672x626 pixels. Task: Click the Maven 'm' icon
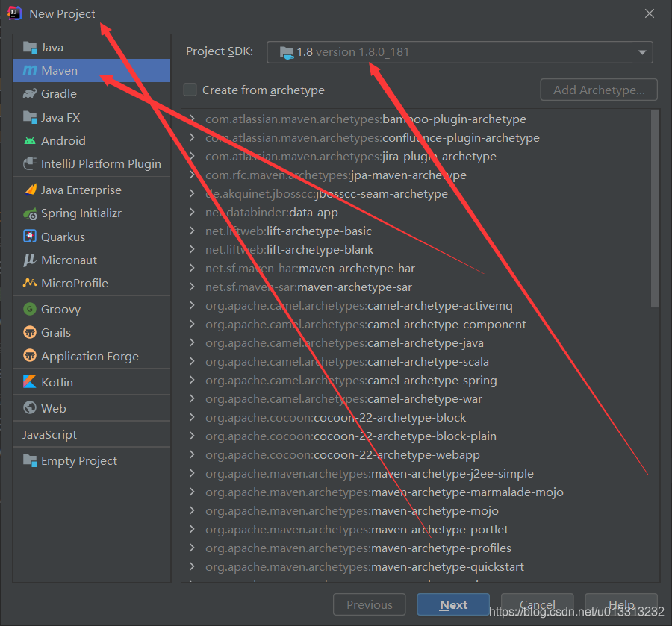pos(30,70)
